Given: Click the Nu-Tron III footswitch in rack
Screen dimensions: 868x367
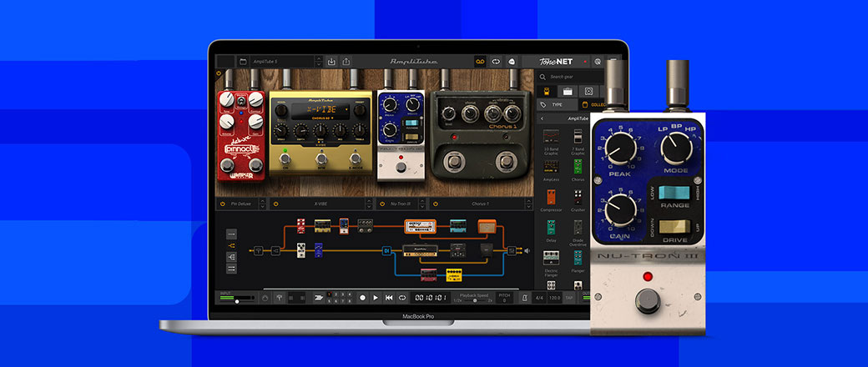Looking at the screenshot, I should pyautogui.click(x=401, y=168).
